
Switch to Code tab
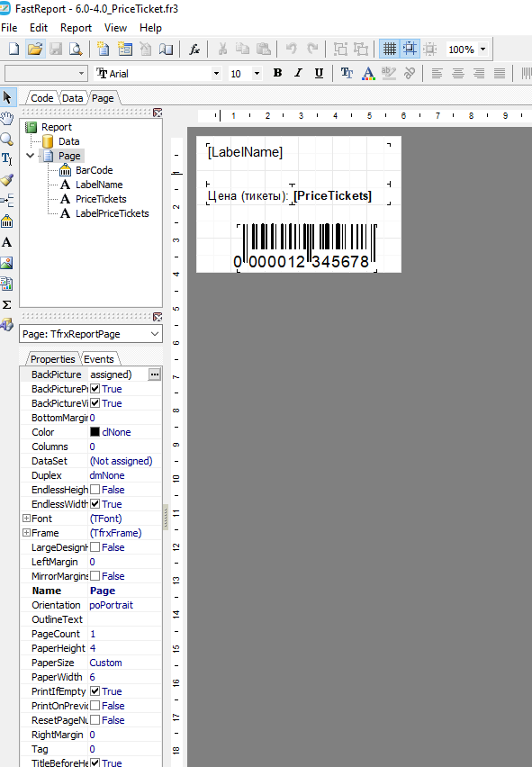click(42, 98)
